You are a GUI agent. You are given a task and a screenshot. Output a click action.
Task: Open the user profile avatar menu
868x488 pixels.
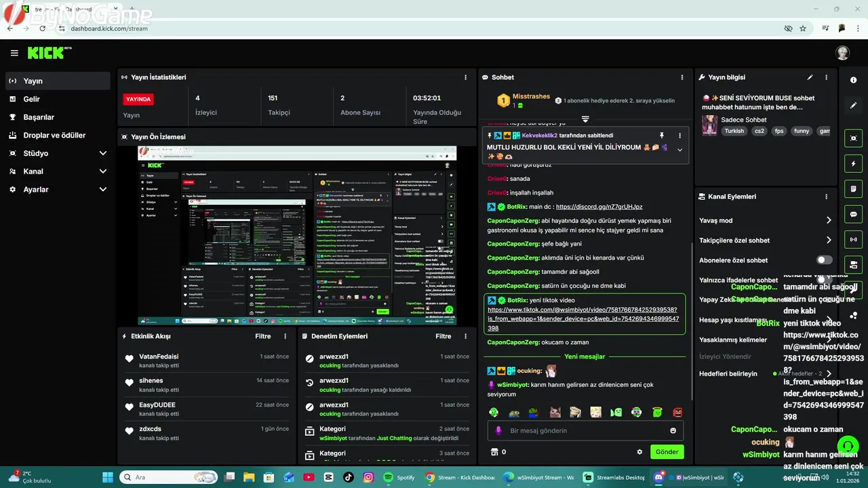point(842,53)
